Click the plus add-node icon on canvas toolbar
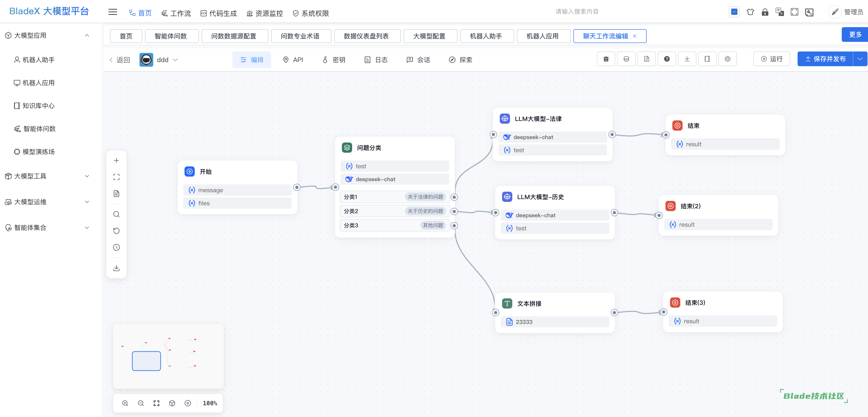This screenshot has height=417, width=868. [116, 160]
